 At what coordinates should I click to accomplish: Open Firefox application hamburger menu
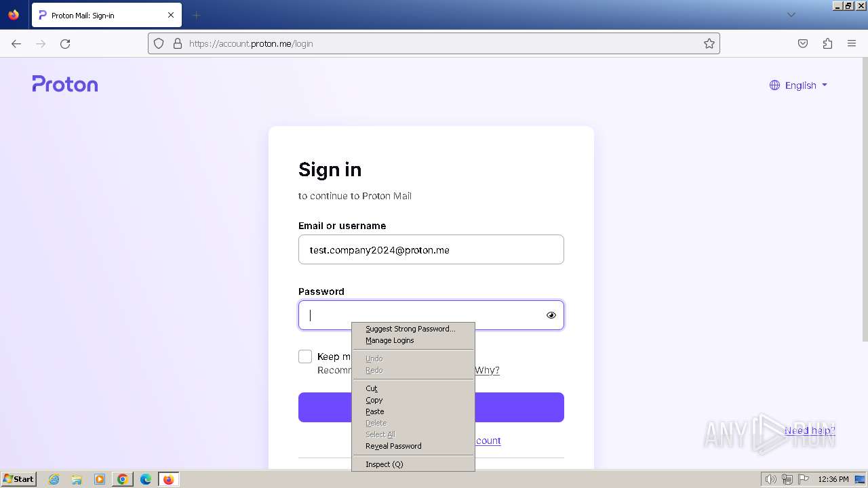pos(852,43)
